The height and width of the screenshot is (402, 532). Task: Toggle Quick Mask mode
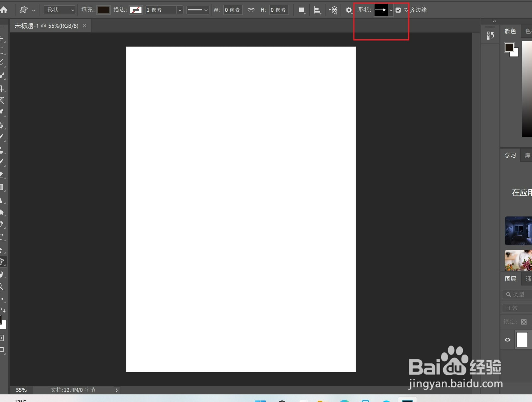[2, 338]
